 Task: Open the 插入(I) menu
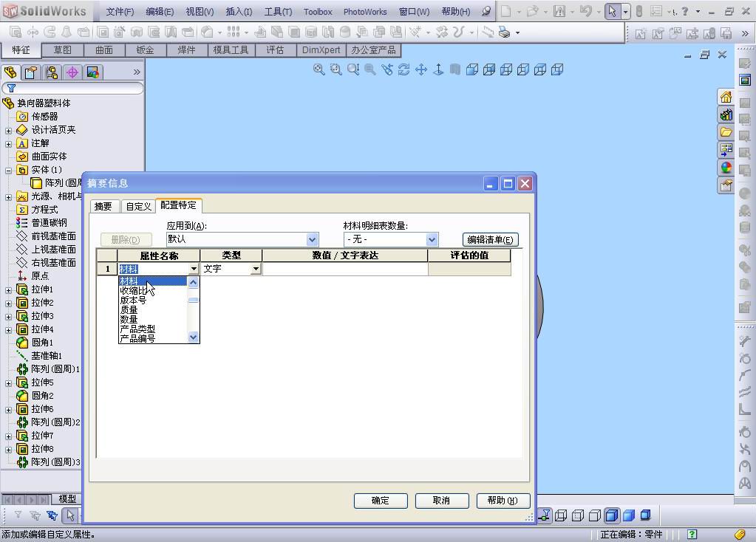coord(239,12)
